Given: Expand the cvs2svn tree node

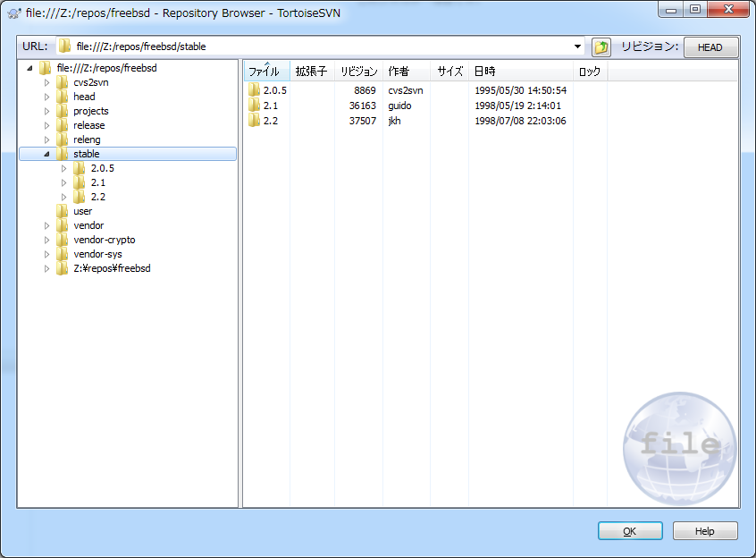Looking at the screenshot, I should [x=46, y=82].
